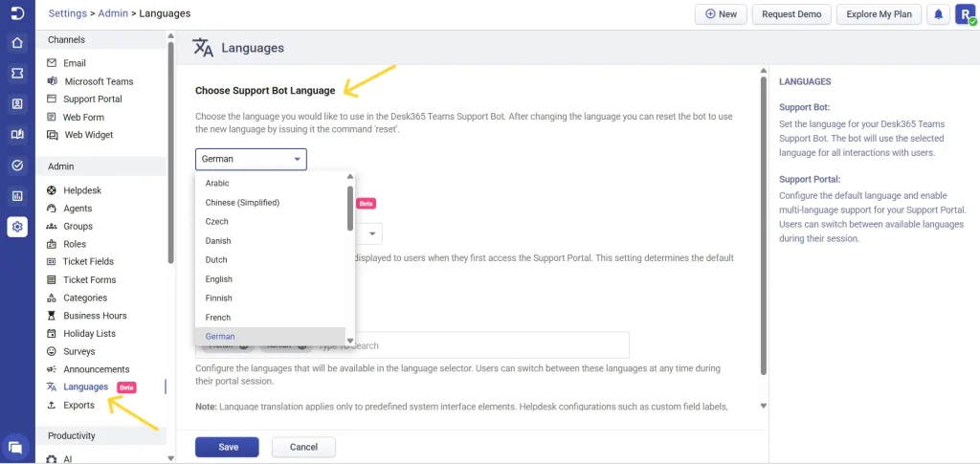Go to Admin breadcrumb link
This screenshot has width=980, height=464.
[113, 13]
